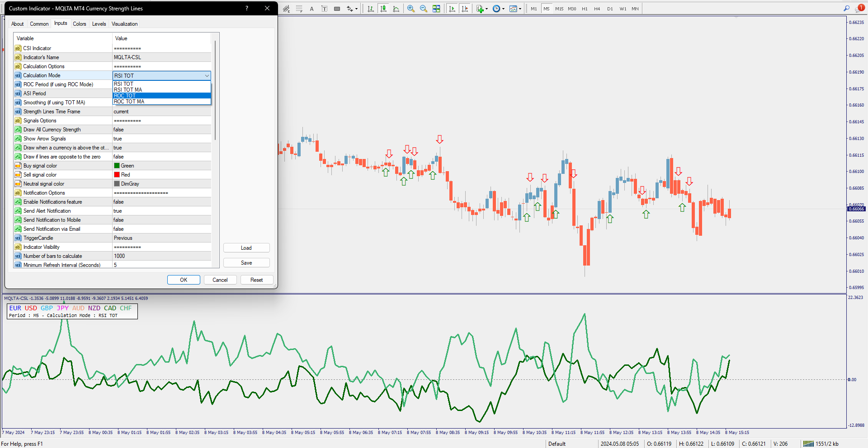Click the DimGray neutral signal color swatch
The image size is (868, 448).
[117, 184]
